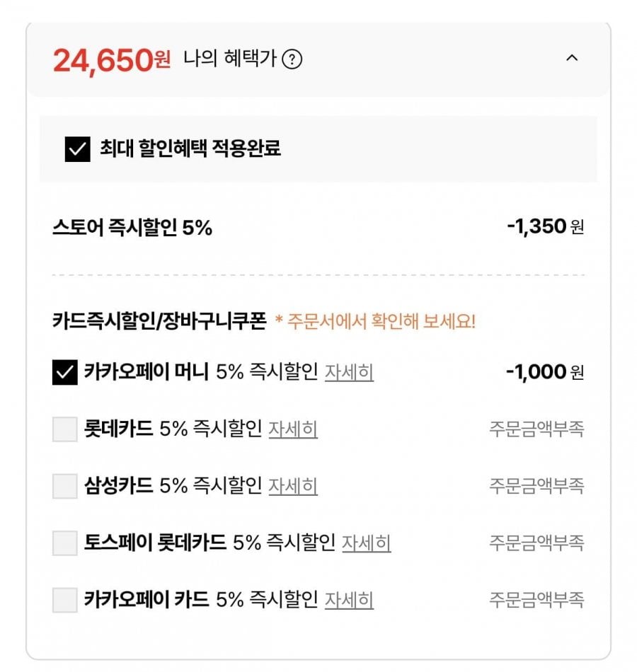Click the 주문서에서 확인해 보세요 notice
637x672 pixels.
tap(375, 322)
